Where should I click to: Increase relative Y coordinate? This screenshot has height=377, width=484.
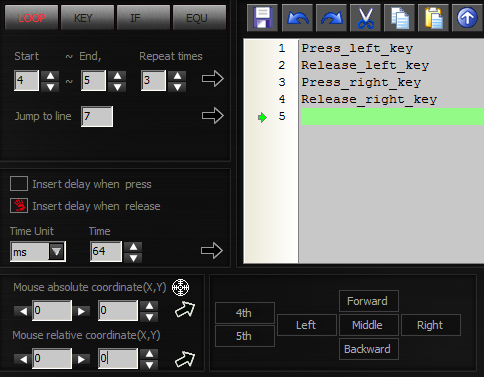149,354
